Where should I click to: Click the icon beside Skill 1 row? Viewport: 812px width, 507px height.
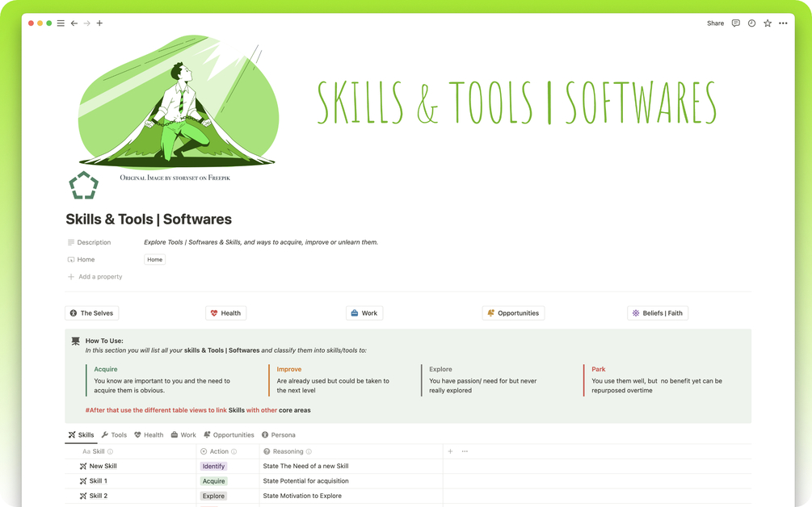point(83,481)
